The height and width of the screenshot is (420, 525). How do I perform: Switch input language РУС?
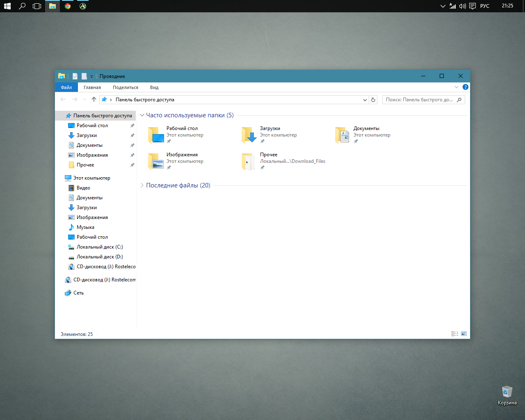[485, 6]
